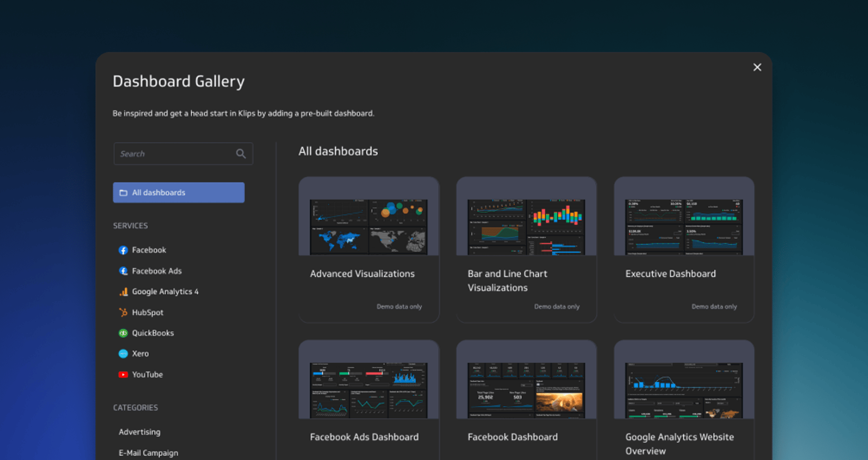Image resolution: width=868 pixels, height=460 pixels.
Task: Filter dashboards by Advertising category
Action: tap(139, 432)
